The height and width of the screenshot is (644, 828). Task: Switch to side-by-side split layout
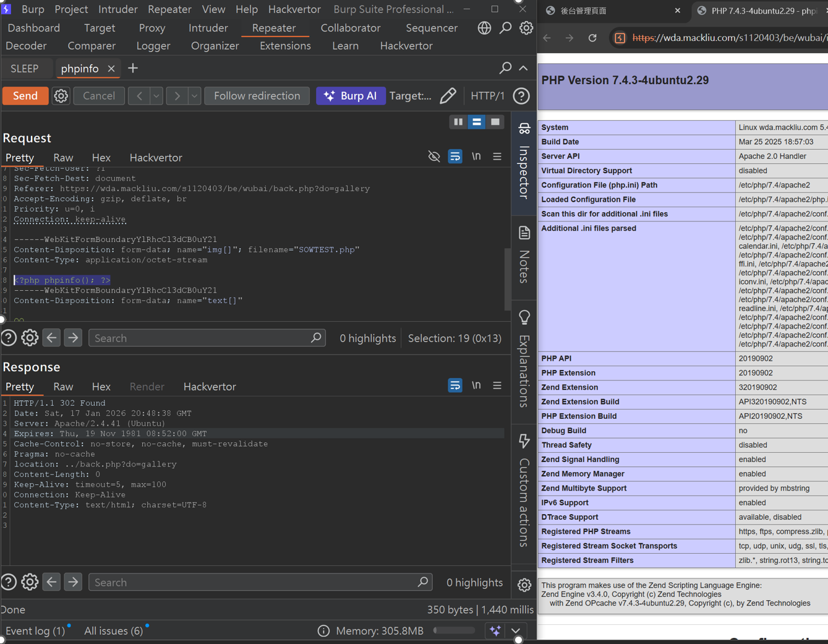point(458,122)
